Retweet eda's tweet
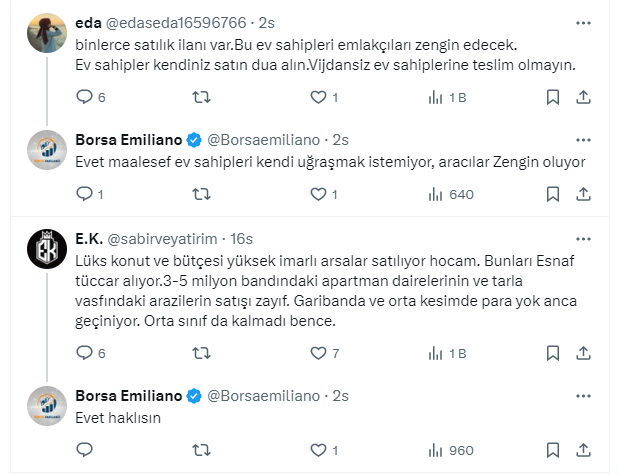618x474 pixels. pyautogui.click(x=200, y=97)
